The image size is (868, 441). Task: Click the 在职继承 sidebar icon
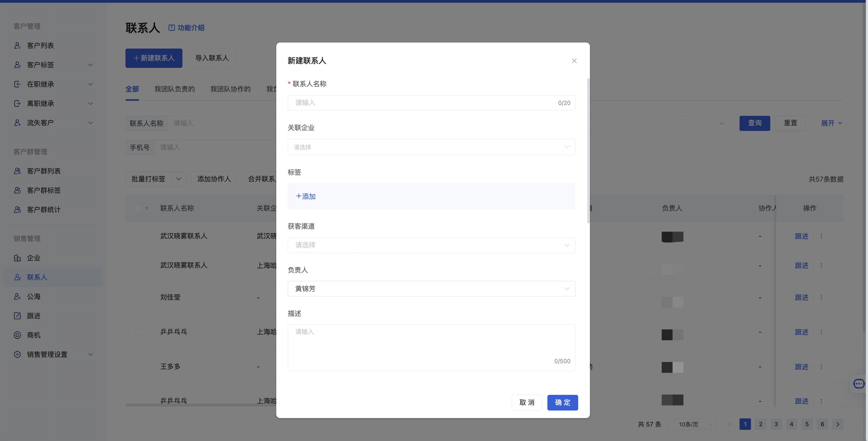point(17,84)
